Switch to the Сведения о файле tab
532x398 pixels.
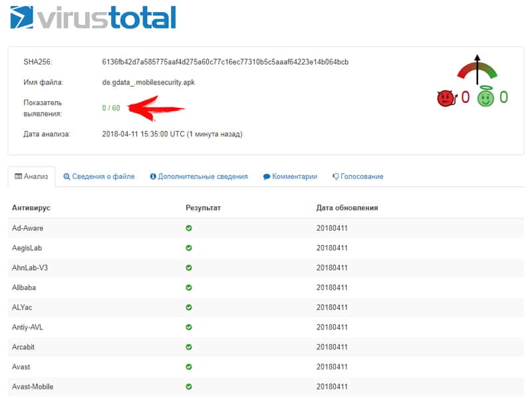tap(99, 176)
